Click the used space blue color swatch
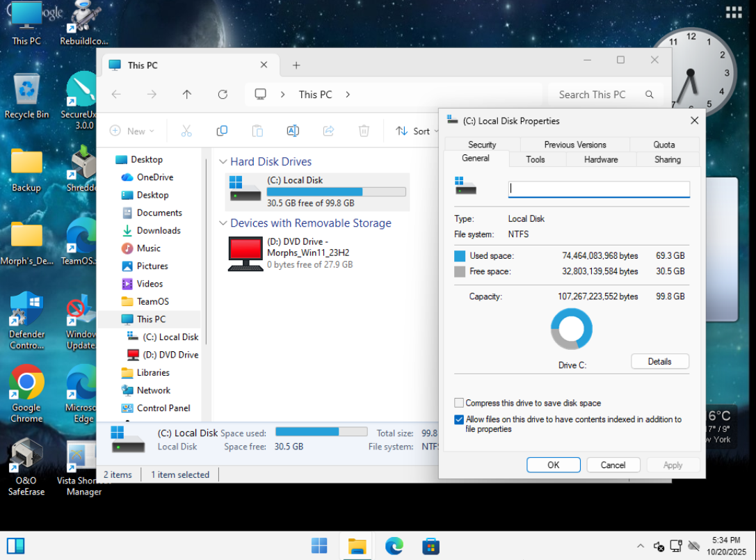The width and height of the screenshot is (756, 560). pos(460,256)
